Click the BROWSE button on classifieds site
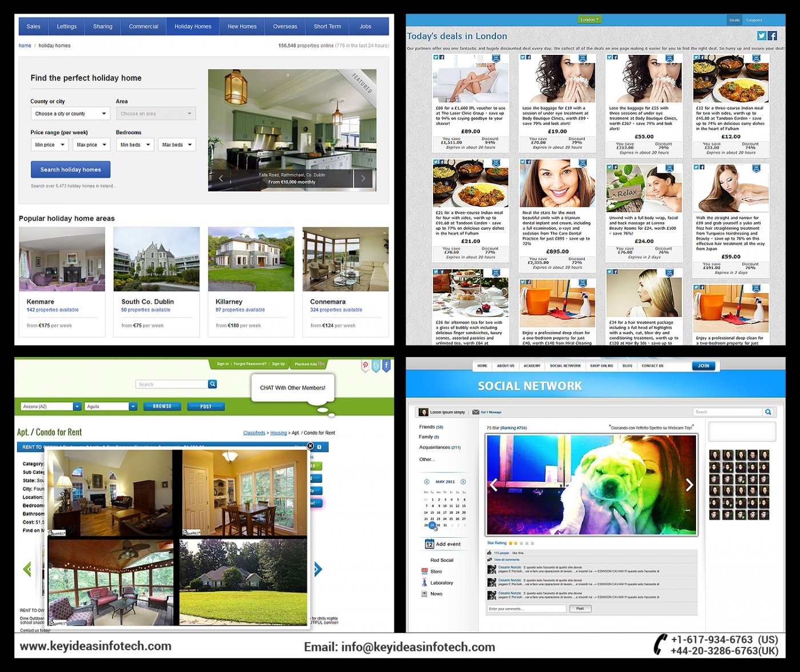800x672 pixels. (162, 406)
